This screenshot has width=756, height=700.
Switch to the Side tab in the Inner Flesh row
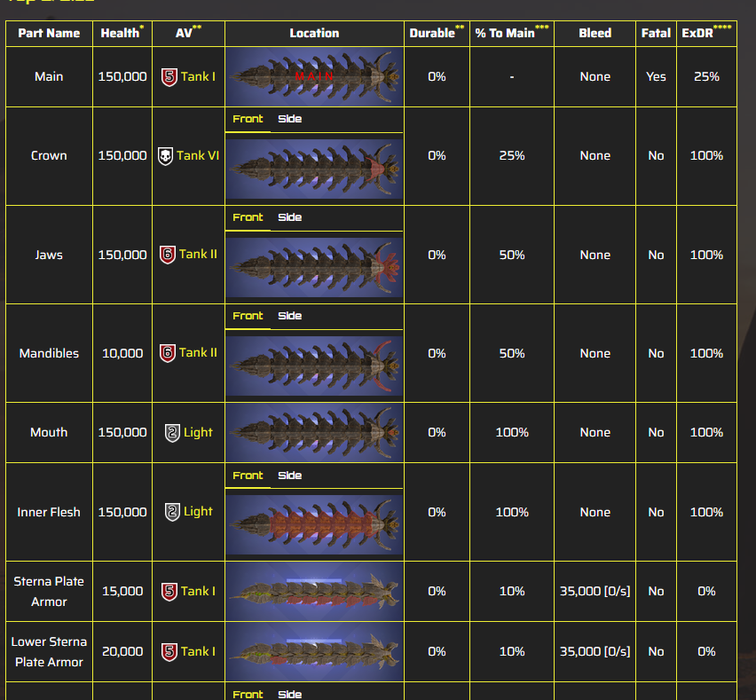(x=290, y=476)
